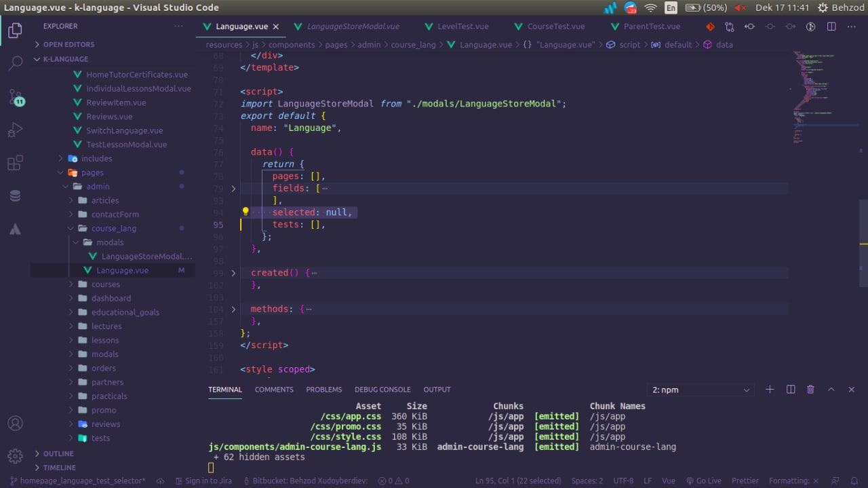Image resolution: width=868 pixels, height=488 pixels.
Task: Open Explorer views and more actions menu
Action: coord(178,26)
